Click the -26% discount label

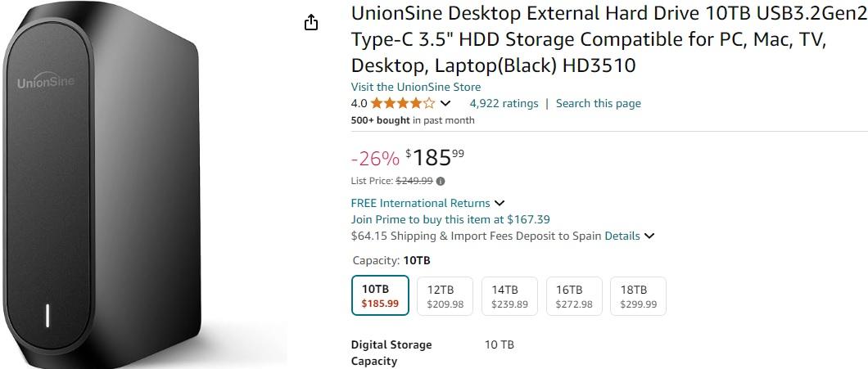coord(375,157)
